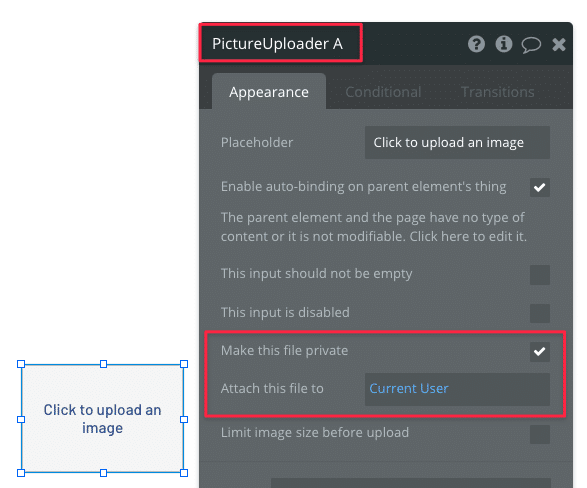Viewport: 587px width, 488px height.
Task: Click the 'Click here to edit it' text
Action: click(468, 237)
